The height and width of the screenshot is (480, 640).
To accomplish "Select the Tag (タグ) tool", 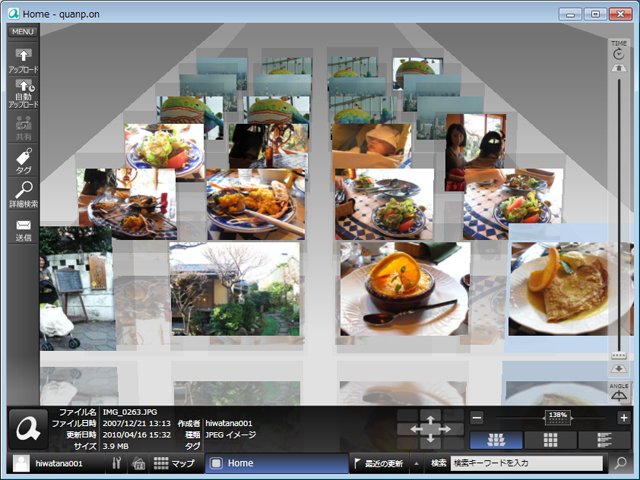I will pyautogui.click(x=23, y=160).
